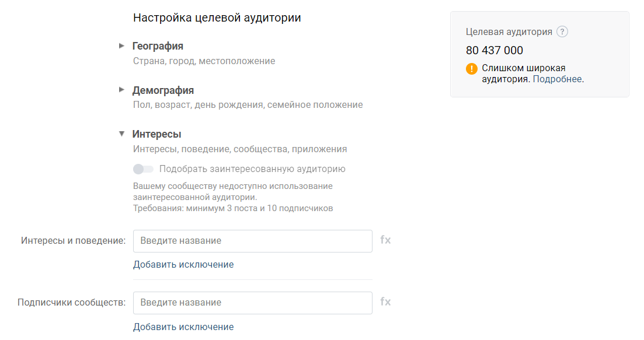Click the Настройка целевой аудитории heading
Screen dimensions: 644x340
click(217, 17)
